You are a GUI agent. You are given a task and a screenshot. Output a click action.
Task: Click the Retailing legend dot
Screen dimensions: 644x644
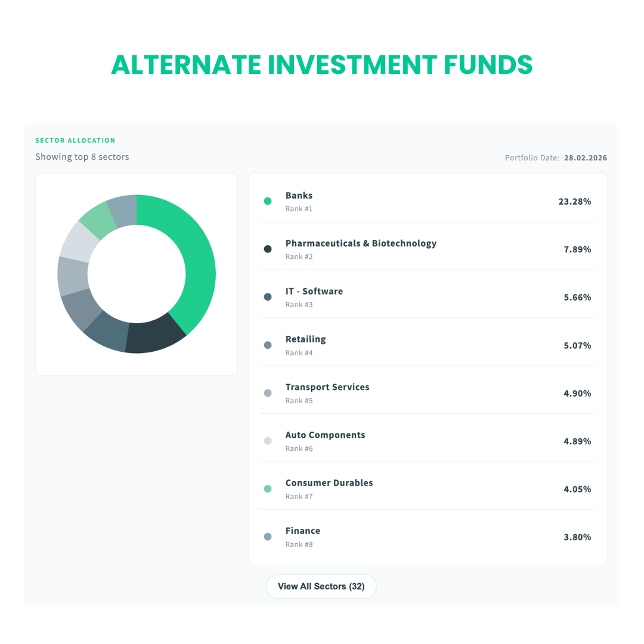[x=268, y=345]
